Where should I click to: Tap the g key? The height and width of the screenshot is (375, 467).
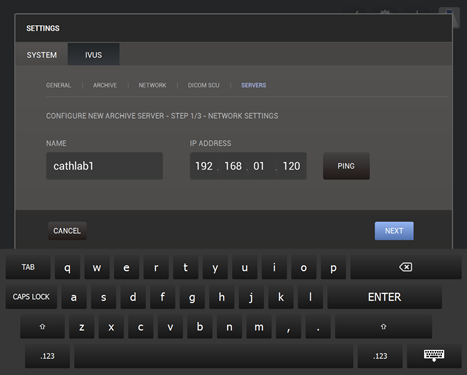[192, 297]
